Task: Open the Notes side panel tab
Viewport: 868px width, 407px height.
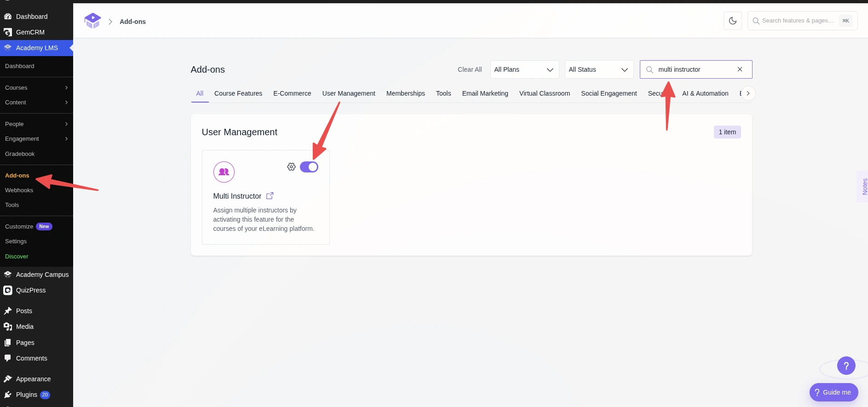Action: point(863,186)
